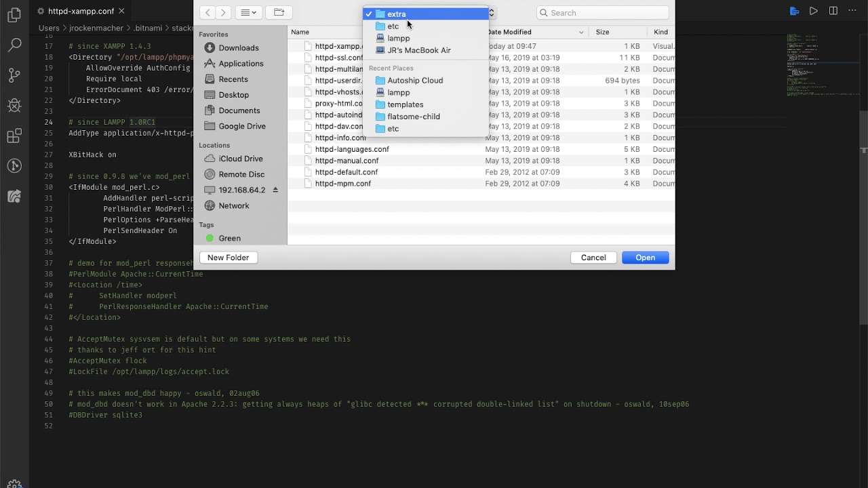Pick 'flatsome-child' from Recent Places
The width and height of the screenshot is (868, 488).
[x=426, y=117]
